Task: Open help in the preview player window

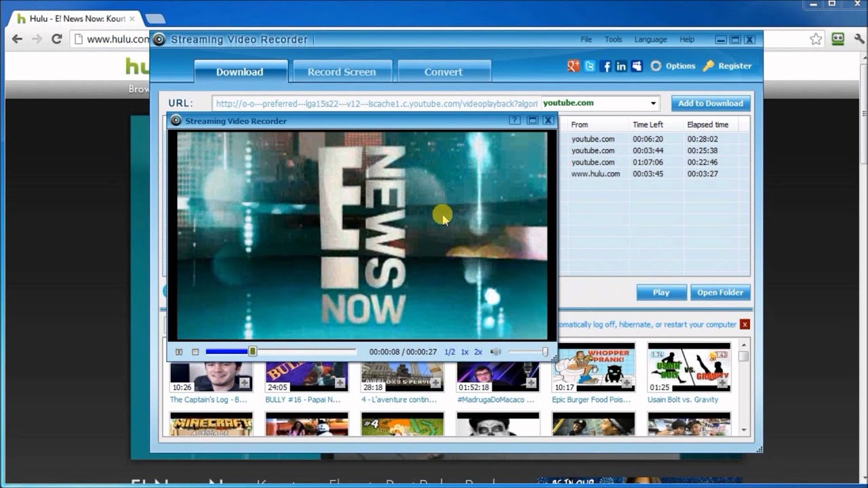Action: (515, 121)
